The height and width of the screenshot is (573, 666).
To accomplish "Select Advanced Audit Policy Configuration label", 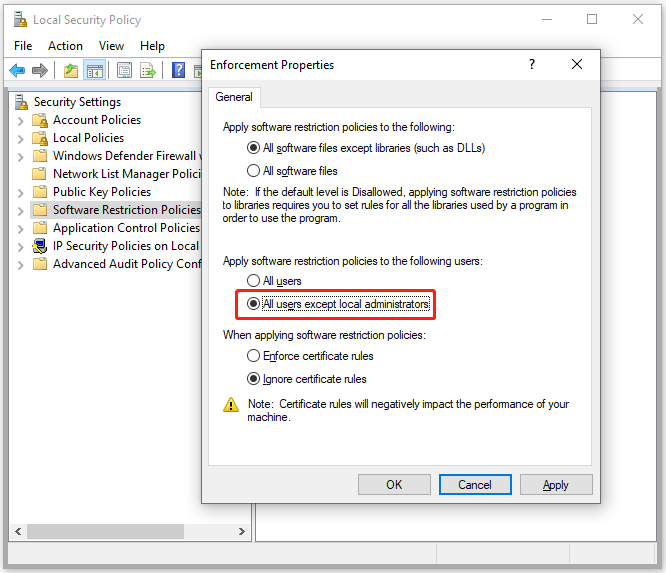I will [127, 264].
